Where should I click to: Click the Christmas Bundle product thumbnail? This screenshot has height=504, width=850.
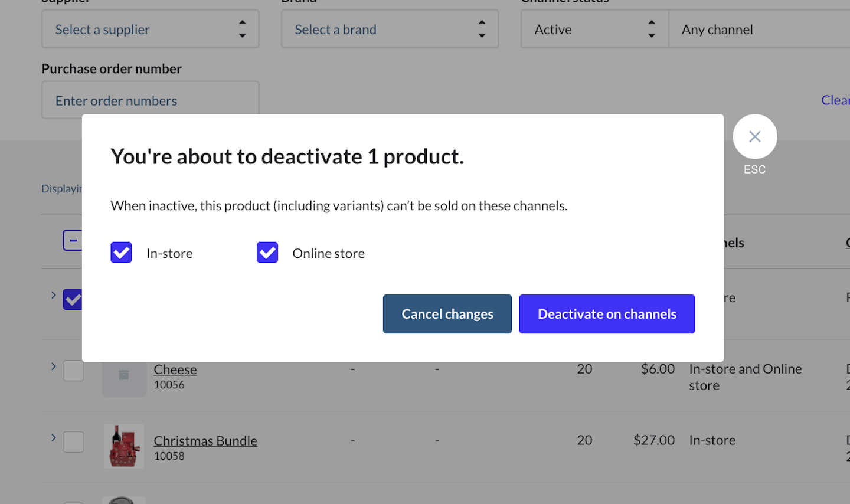point(124,446)
